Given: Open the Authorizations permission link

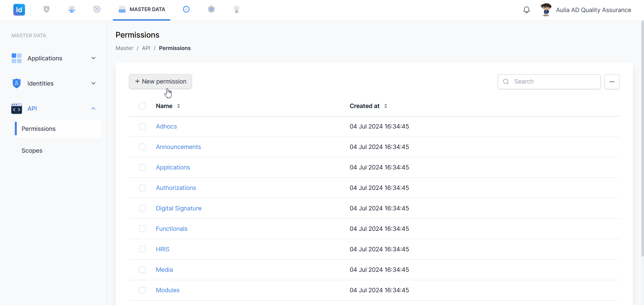Looking at the screenshot, I should tap(176, 188).
